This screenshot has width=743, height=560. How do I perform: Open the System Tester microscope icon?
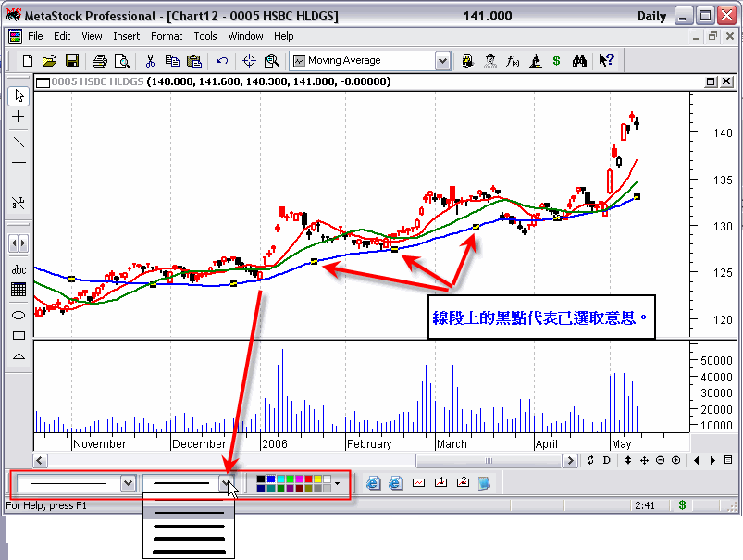coord(536,61)
